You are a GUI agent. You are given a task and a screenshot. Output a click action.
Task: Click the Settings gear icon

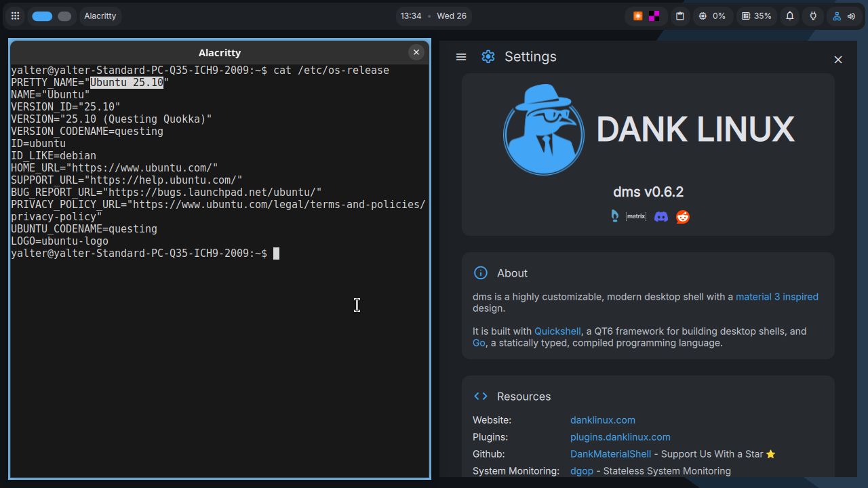[x=488, y=57]
